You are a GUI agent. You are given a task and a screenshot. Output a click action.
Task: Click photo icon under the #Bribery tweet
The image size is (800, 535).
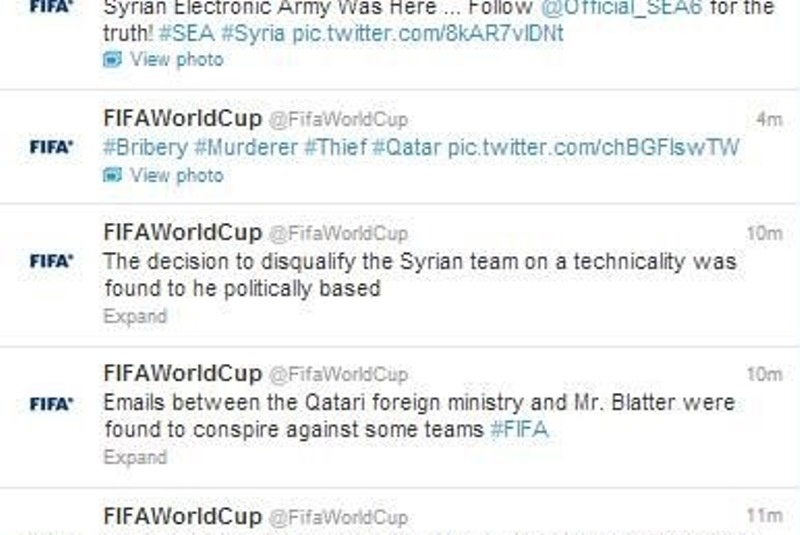point(113,176)
